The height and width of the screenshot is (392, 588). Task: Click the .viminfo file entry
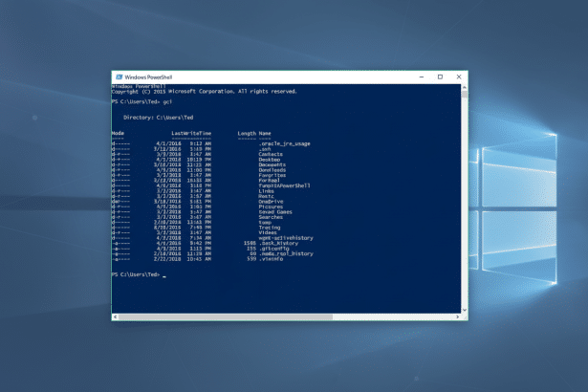270,258
